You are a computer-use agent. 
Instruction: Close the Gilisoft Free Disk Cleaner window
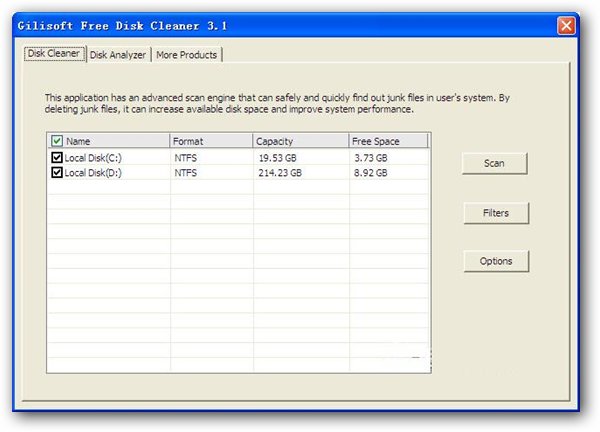point(566,26)
